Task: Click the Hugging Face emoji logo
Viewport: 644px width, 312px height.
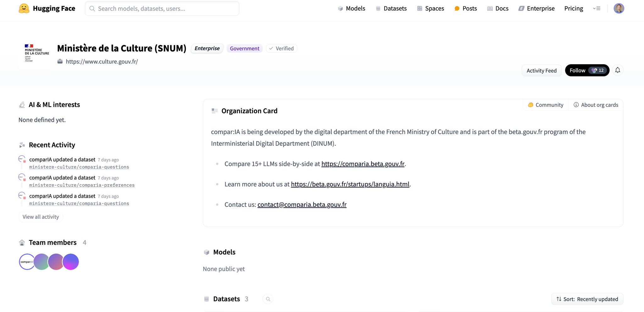Action: coord(24,9)
